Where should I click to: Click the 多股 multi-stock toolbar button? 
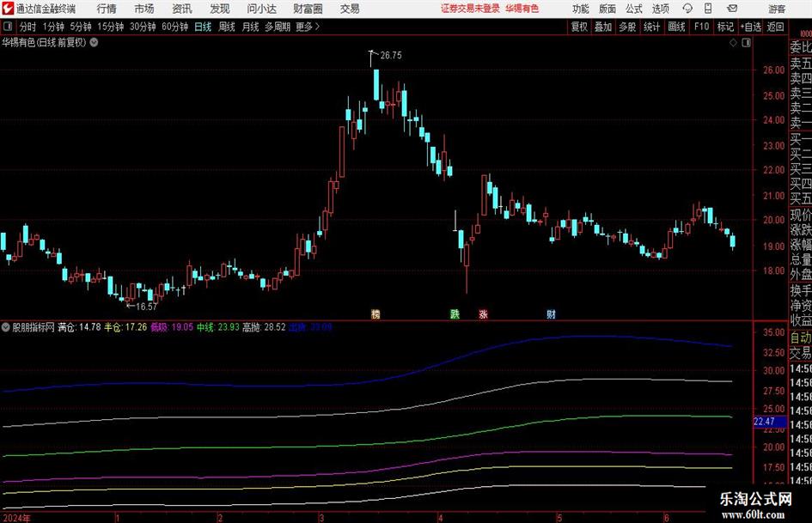pyautogui.click(x=627, y=27)
